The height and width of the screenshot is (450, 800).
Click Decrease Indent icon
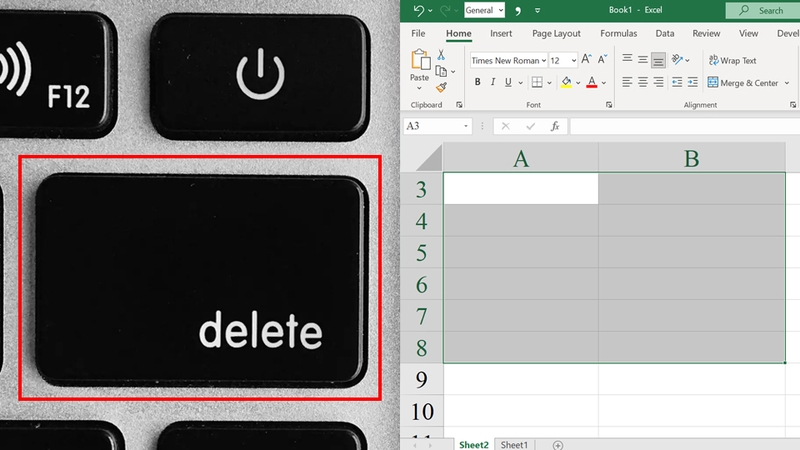click(677, 82)
